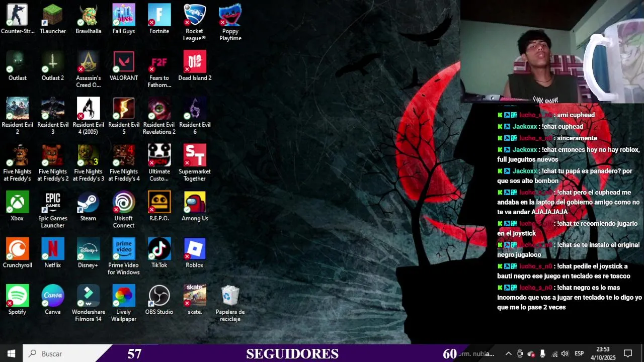Expand the hidden system tray icons chevron

(508, 354)
